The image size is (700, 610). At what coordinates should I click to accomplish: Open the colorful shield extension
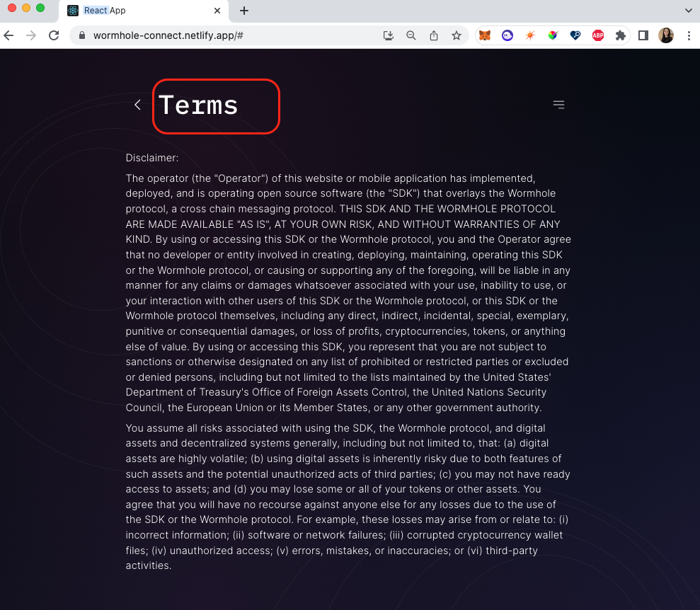[x=553, y=35]
